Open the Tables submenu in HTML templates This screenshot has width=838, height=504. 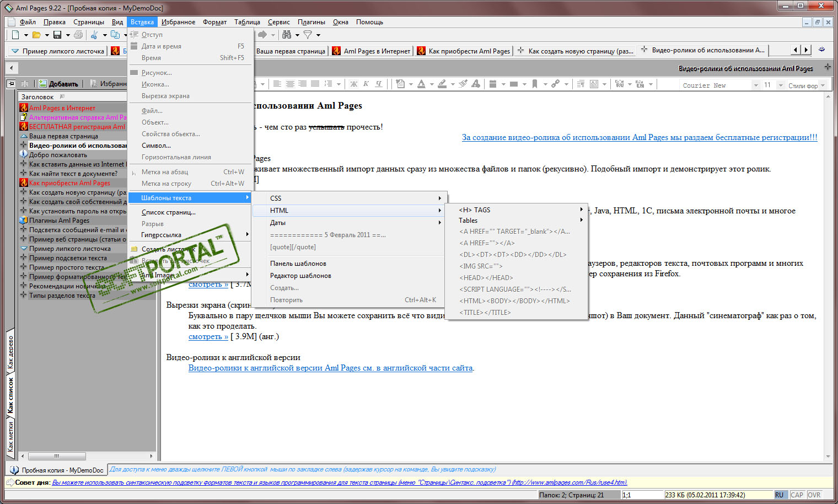[516, 220]
